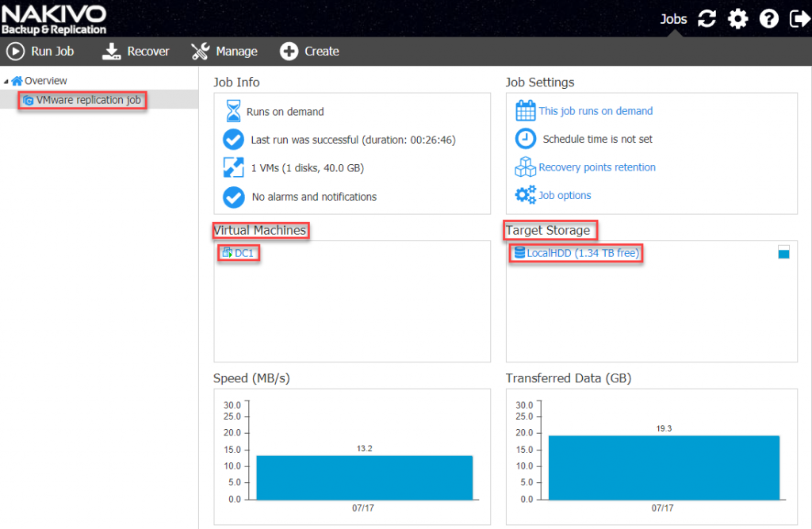The height and width of the screenshot is (529, 812).
Task: Click the cubes icon beside Recovery points retention
Action: click(x=525, y=167)
